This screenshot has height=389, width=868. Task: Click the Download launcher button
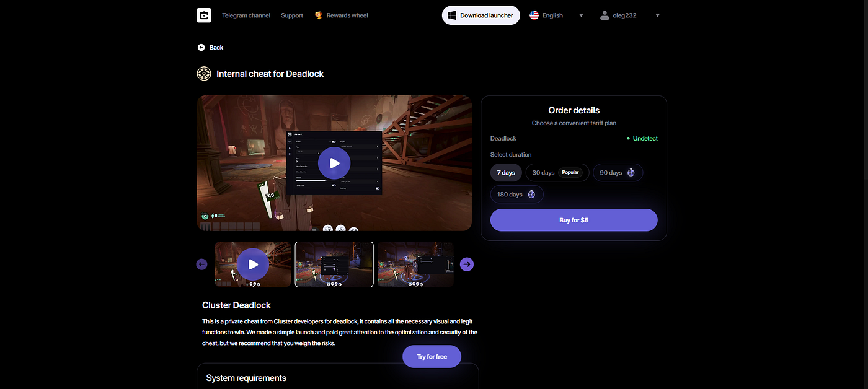[480, 15]
